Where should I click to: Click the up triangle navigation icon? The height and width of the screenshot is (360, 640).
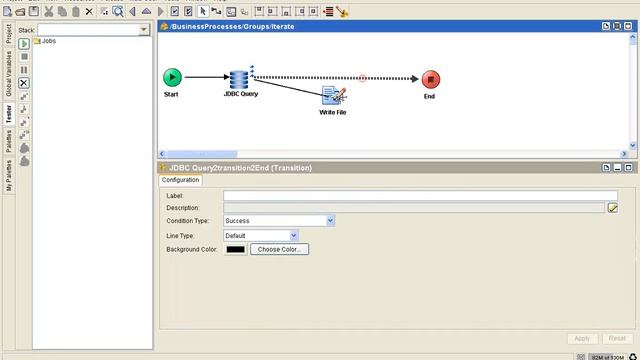[146, 11]
